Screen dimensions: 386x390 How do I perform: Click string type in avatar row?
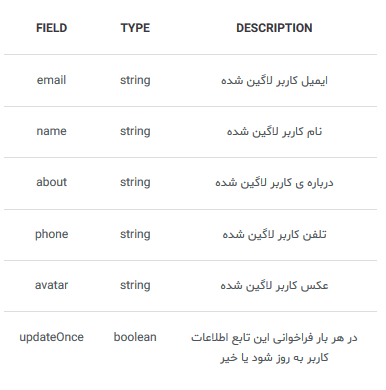[135, 285]
